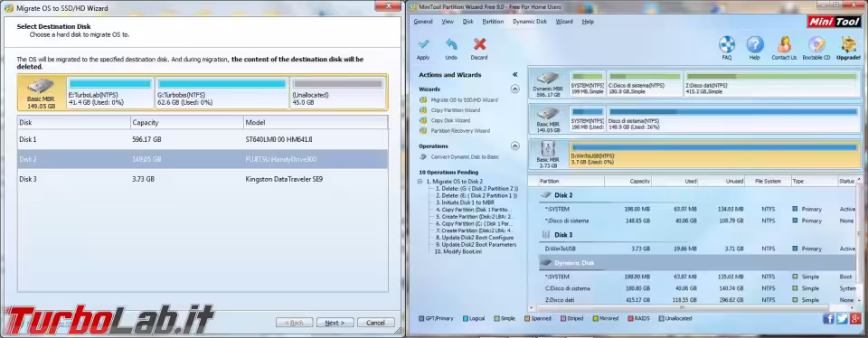This screenshot has height=338, width=868.
Task: Collapse the Operations section chevron
Action: [514, 146]
